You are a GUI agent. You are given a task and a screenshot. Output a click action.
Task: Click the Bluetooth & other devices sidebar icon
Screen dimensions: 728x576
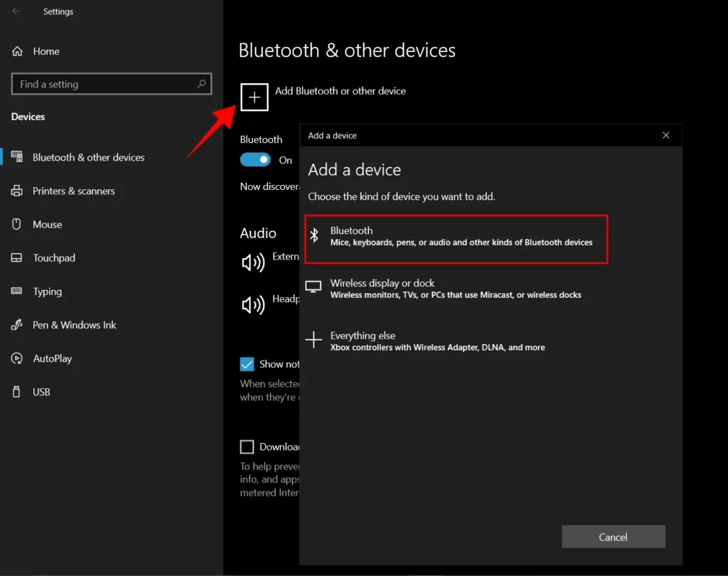(x=17, y=157)
